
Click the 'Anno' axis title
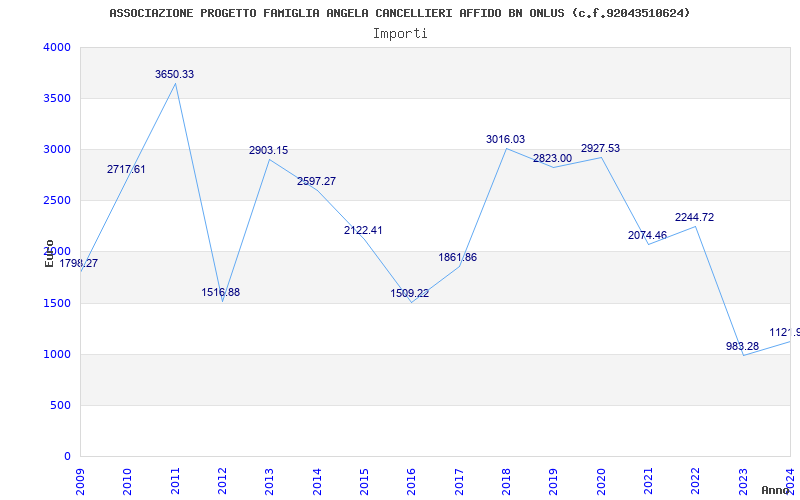click(774, 490)
